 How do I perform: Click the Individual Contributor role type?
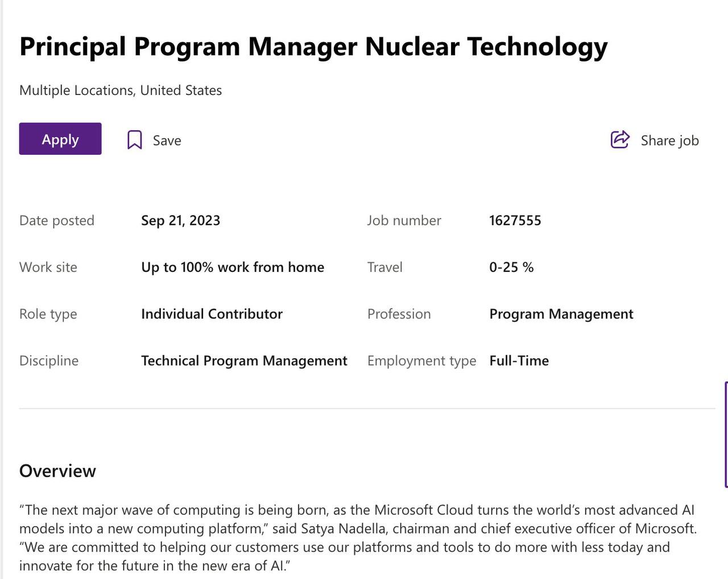click(x=212, y=314)
